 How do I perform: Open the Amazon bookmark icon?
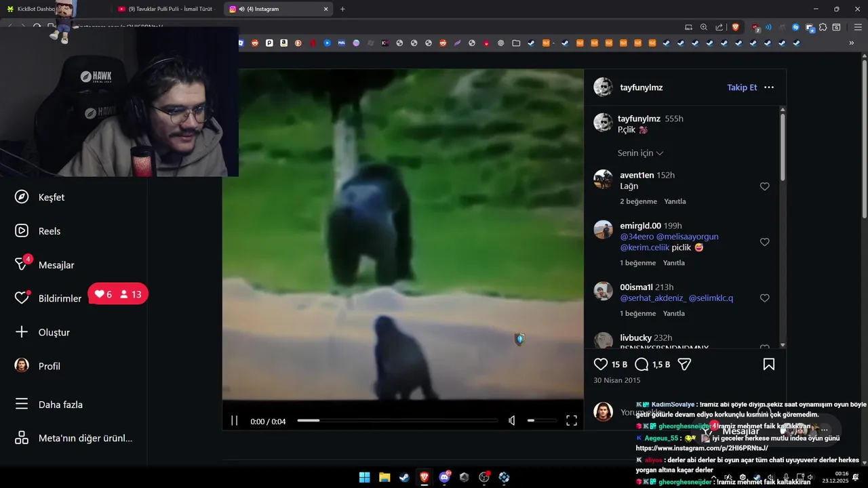click(283, 43)
